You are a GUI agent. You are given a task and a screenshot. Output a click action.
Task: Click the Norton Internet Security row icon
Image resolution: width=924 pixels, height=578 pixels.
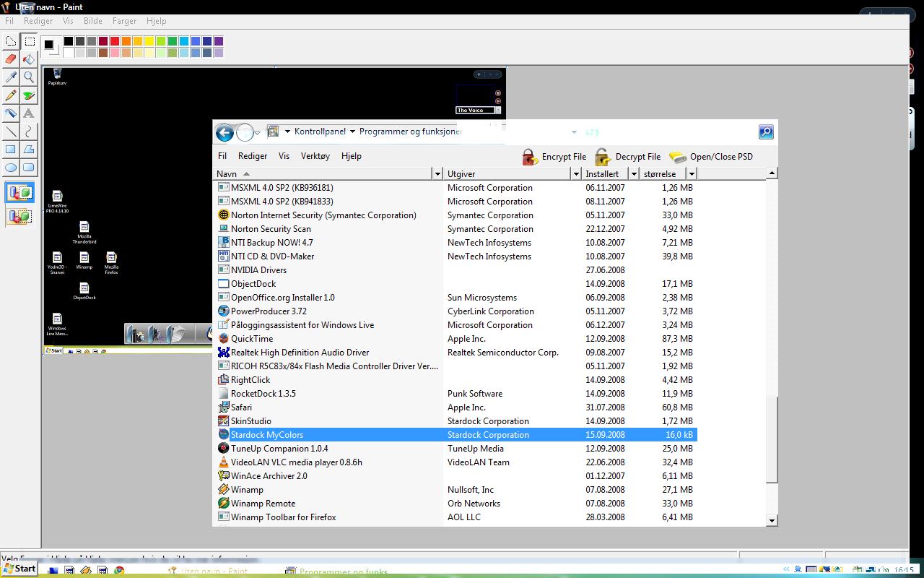coord(224,215)
